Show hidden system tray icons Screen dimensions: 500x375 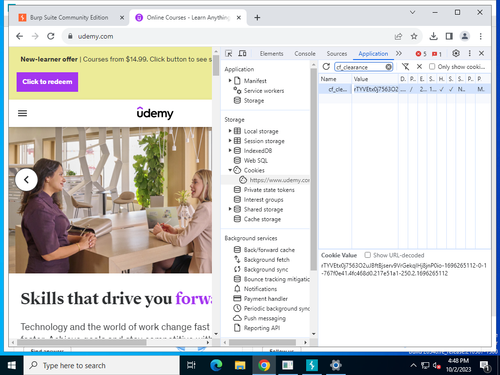pos(413,365)
